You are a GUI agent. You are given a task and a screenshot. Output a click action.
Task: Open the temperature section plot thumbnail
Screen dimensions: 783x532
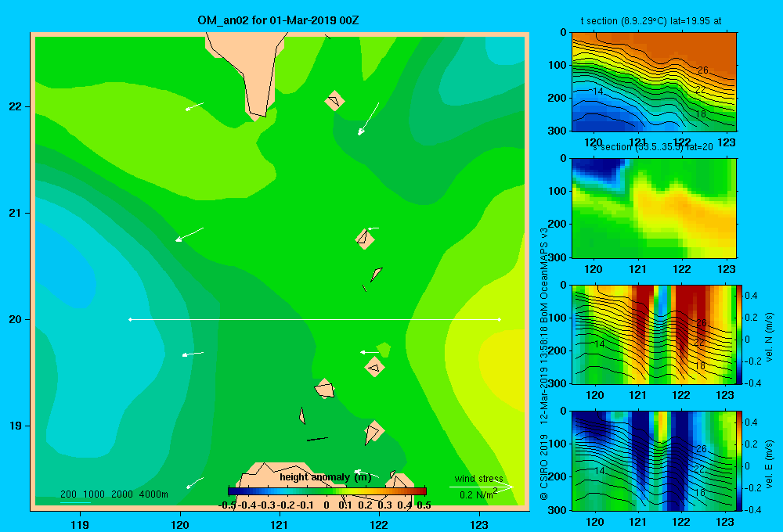coord(654,82)
